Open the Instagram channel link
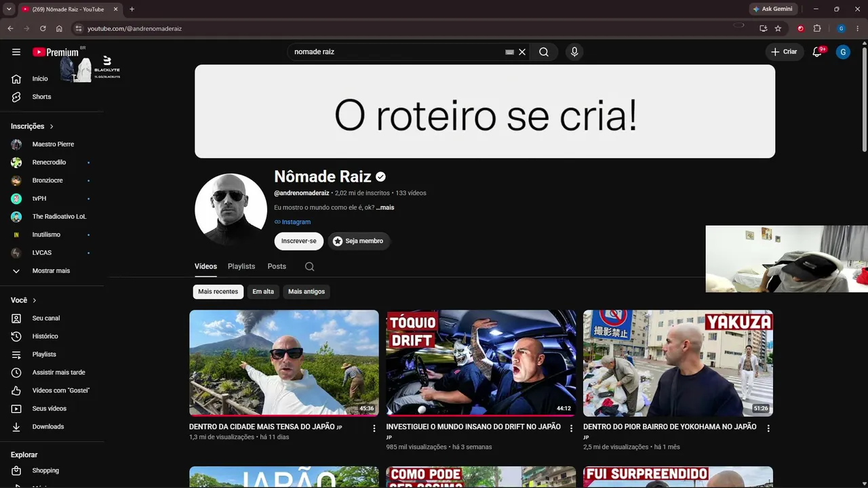868x488 pixels. pos(292,222)
